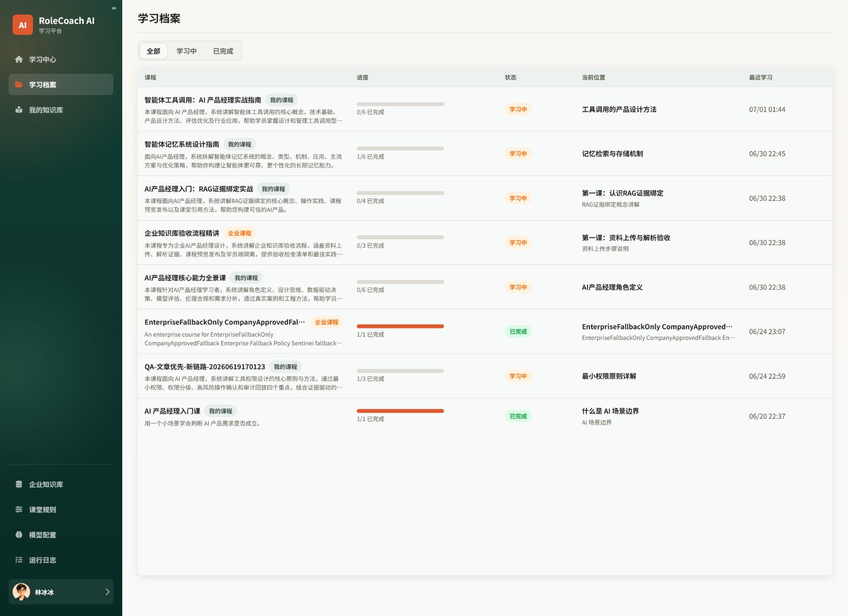Image resolution: width=848 pixels, height=616 pixels.
Task: Click progress text 0/3 已完成
Action: (x=370, y=245)
